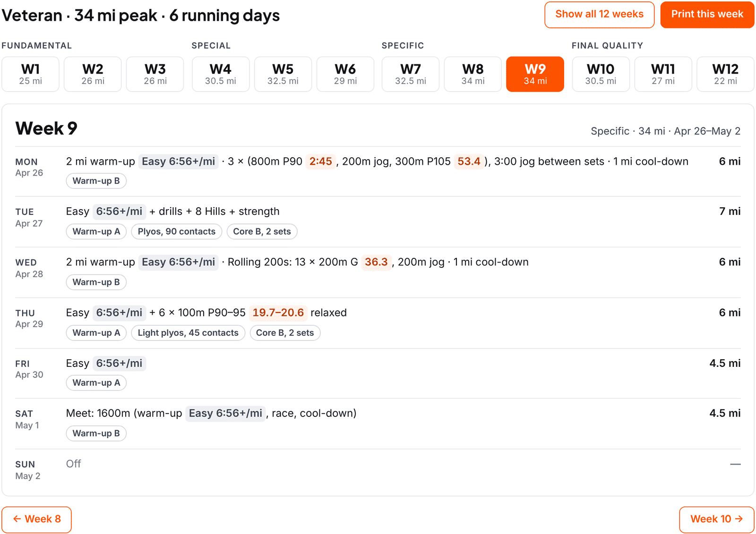
Task: Select the W1 25 mi tab
Action: (30, 74)
